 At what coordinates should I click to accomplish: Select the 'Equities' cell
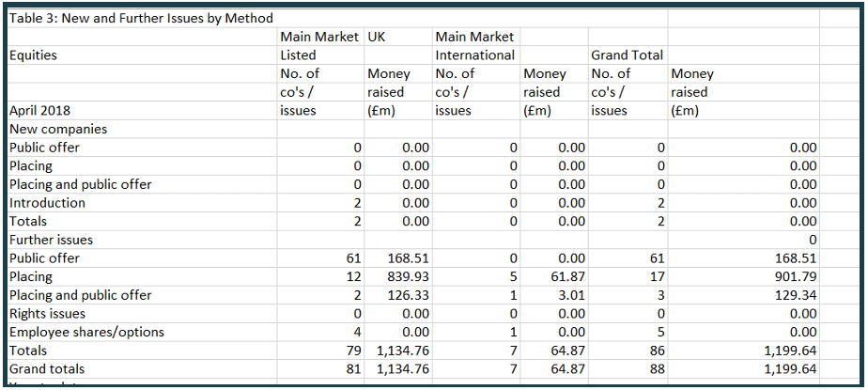coord(33,55)
